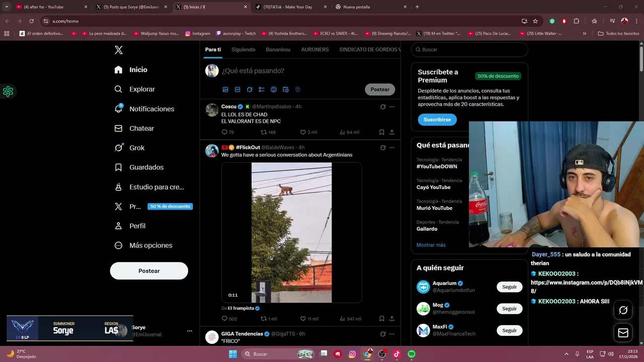Open Más opciones in the sidebar
The image size is (644, 362).
pos(143,245)
